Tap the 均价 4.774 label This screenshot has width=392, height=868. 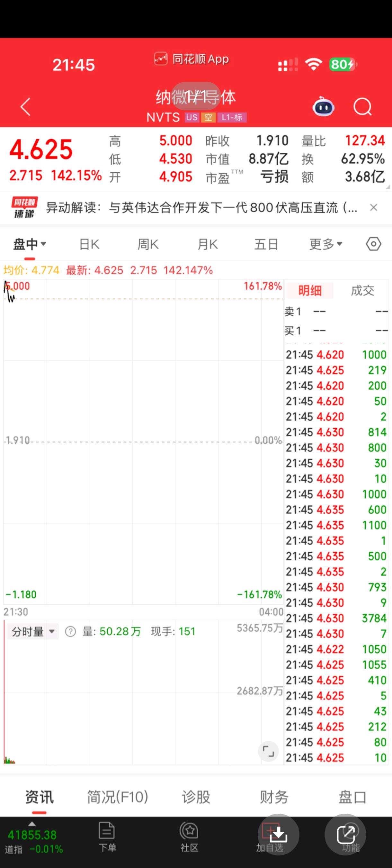(x=31, y=270)
